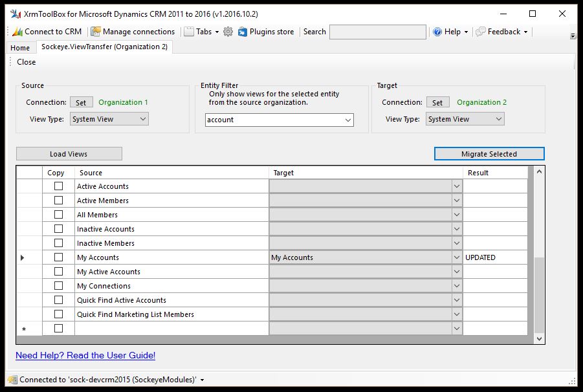Click the Tabs window icon

(x=189, y=32)
